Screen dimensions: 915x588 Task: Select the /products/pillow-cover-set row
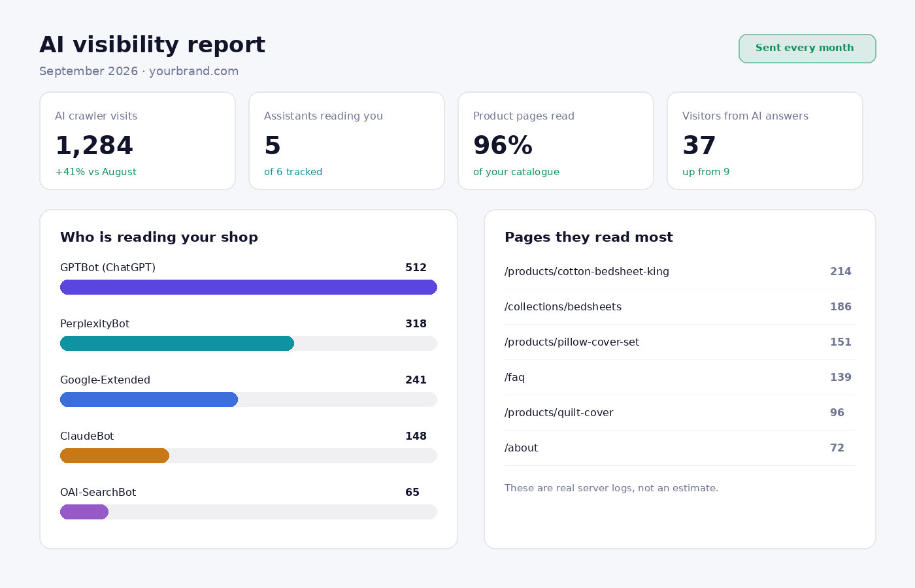coord(680,342)
